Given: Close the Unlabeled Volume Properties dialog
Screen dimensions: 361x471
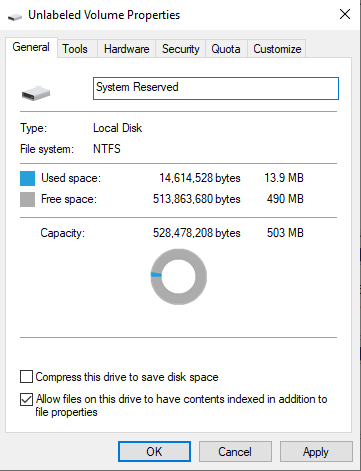Looking at the screenshot, I should pos(345,14).
